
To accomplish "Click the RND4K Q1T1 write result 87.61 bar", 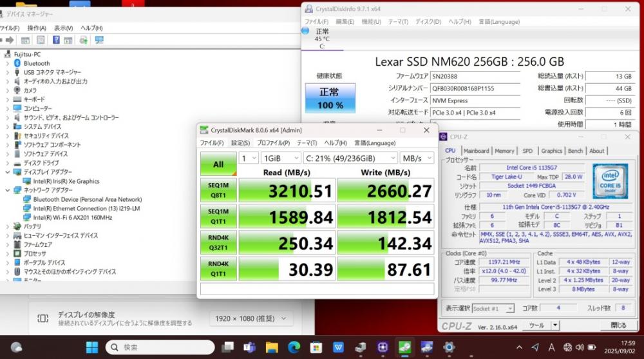I will tap(386, 269).
